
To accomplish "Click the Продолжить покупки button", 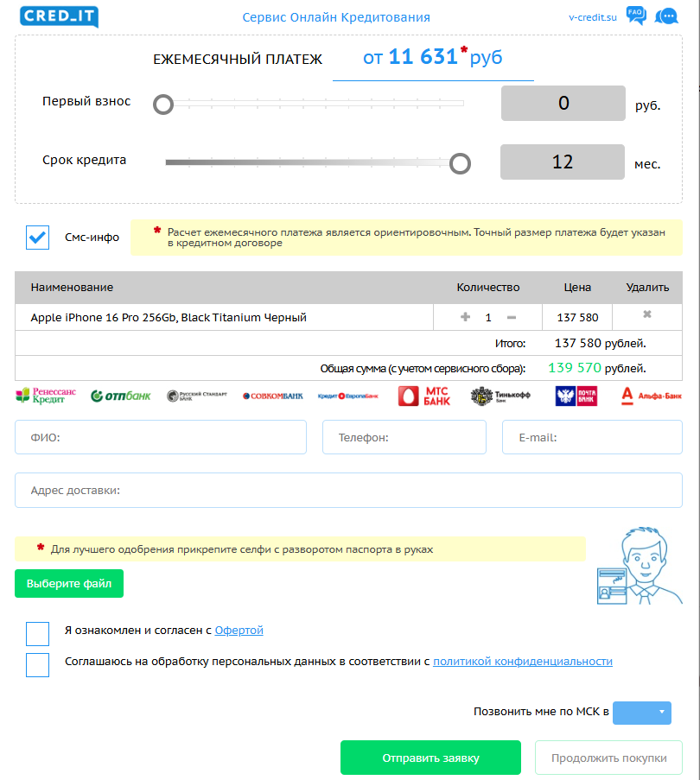I will [x=608, y=758].
